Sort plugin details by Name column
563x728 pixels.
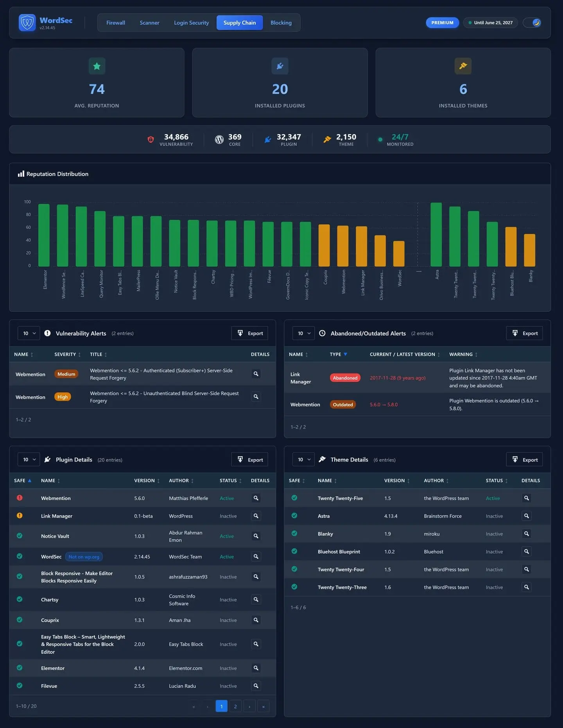pos(50,481)
